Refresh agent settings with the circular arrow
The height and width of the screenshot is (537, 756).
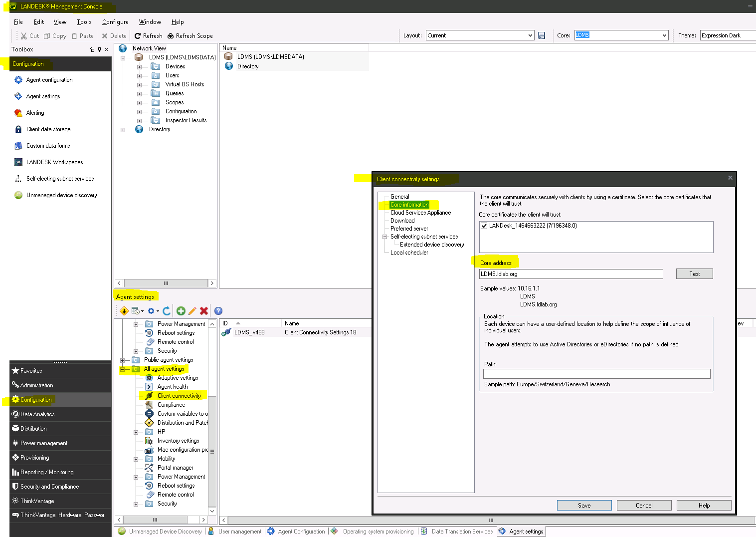click(167, 310)
